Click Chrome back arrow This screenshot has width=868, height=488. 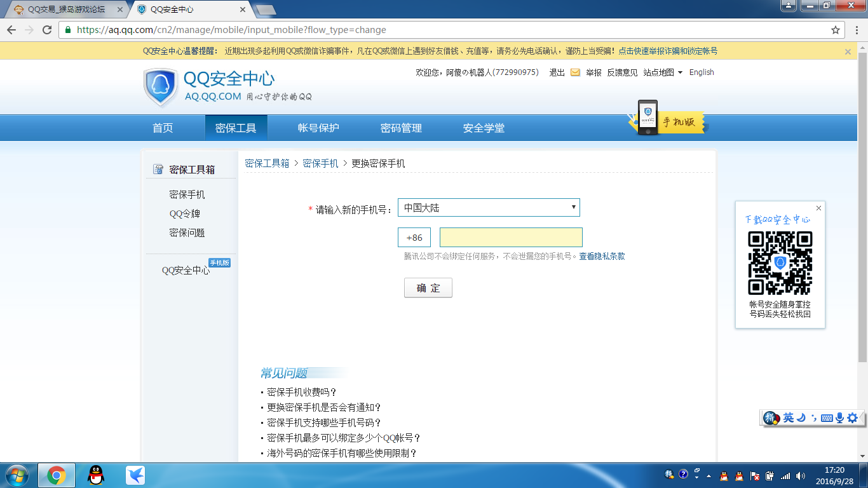pos(11,30)
